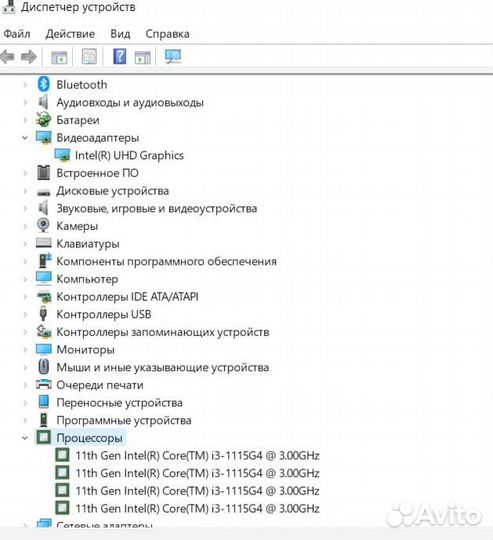Select the Компьютер label

point(87,279)
